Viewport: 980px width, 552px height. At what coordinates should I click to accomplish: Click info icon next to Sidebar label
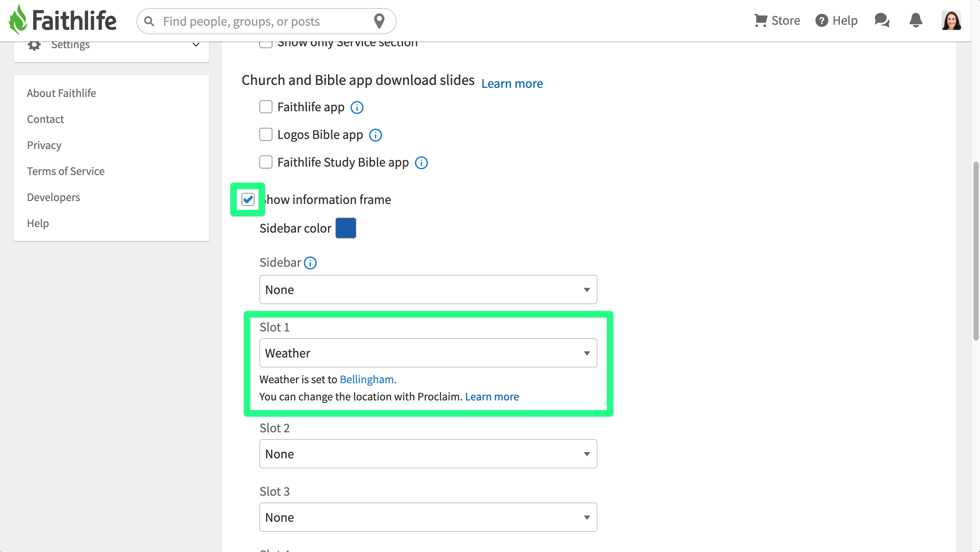[310, 263]
